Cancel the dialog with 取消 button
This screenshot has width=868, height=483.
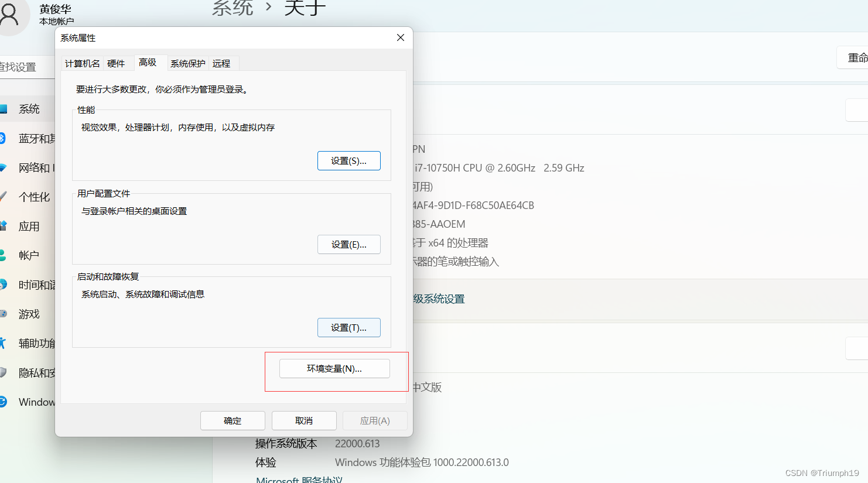click(x=304, y=421)
